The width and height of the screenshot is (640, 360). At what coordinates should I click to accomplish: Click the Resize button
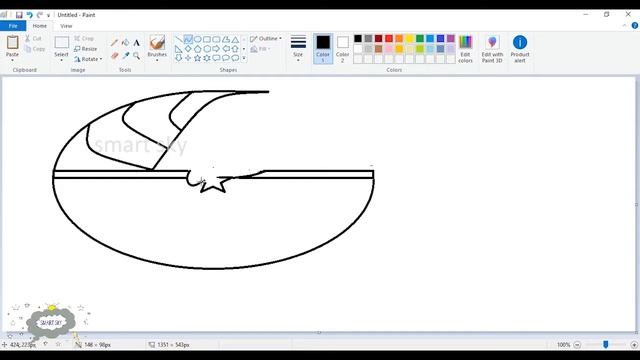point(86,49)
